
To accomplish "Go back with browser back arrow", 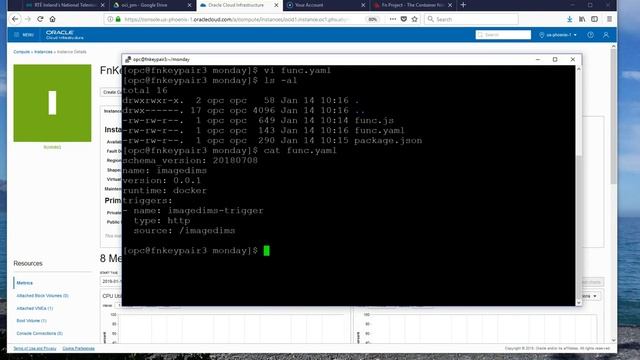I will pos(15,19).
